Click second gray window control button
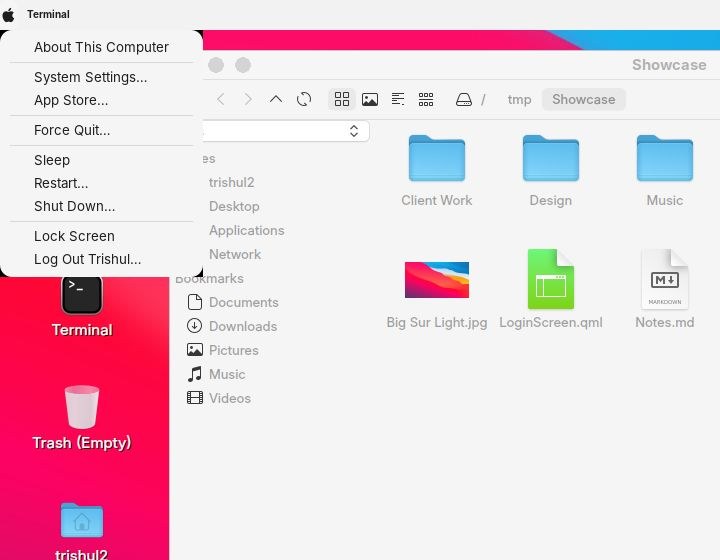 (243, 65)
